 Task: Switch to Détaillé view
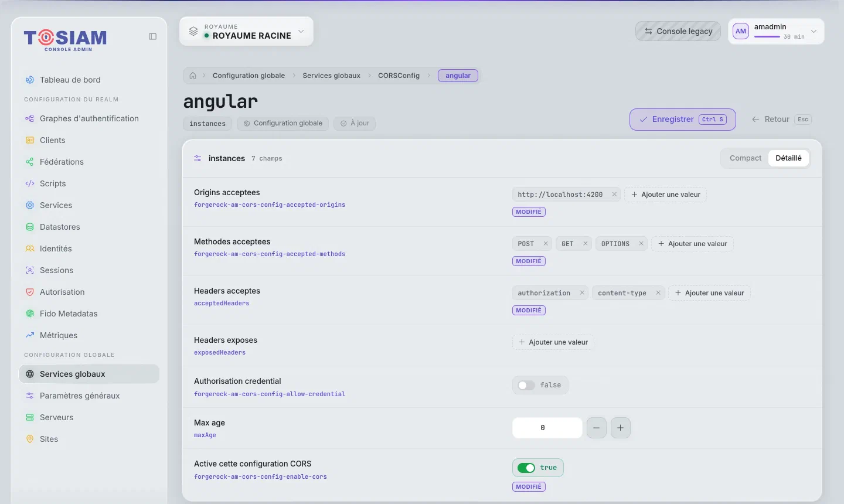(x=788, y=158)
